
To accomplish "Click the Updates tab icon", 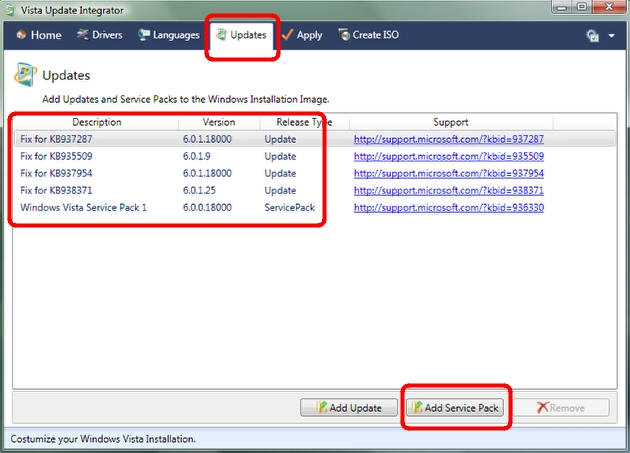I will click(221, 35).
